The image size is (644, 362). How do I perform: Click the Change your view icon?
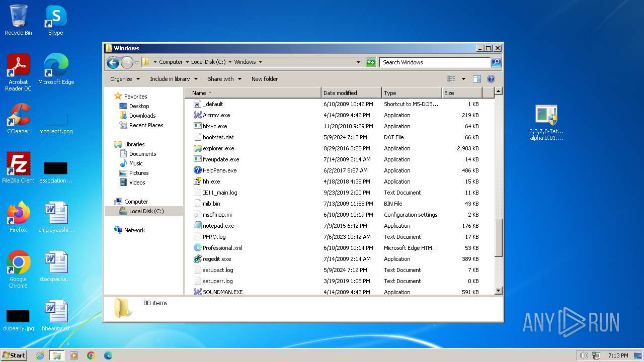[x=451, y=79]
